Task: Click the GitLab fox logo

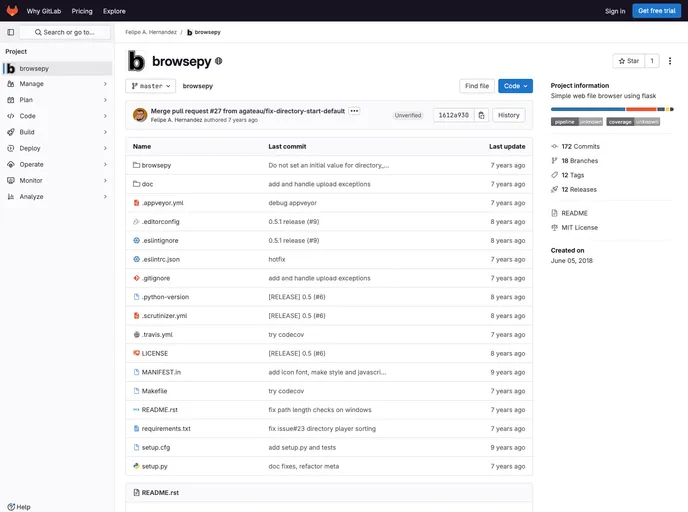Action: 12,11
